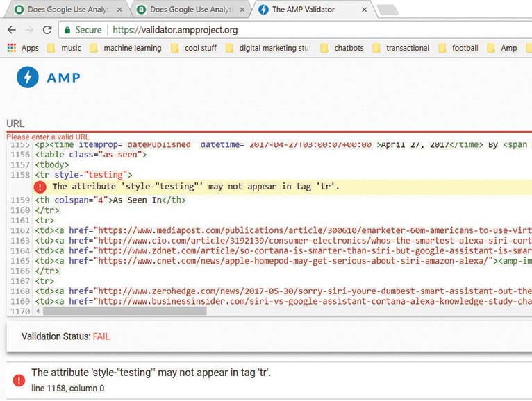Click the address bar URL validator.ampproject.org
Image resolution: width=532 pixels, height=401 pixels.
[175, 30]
